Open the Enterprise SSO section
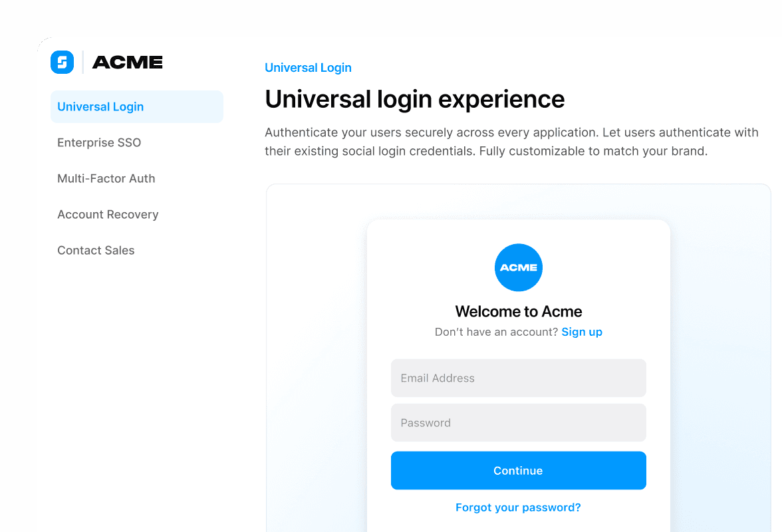The width and height of the screenshot is (782, 532). pyautogui.click(x=99, y=142)
